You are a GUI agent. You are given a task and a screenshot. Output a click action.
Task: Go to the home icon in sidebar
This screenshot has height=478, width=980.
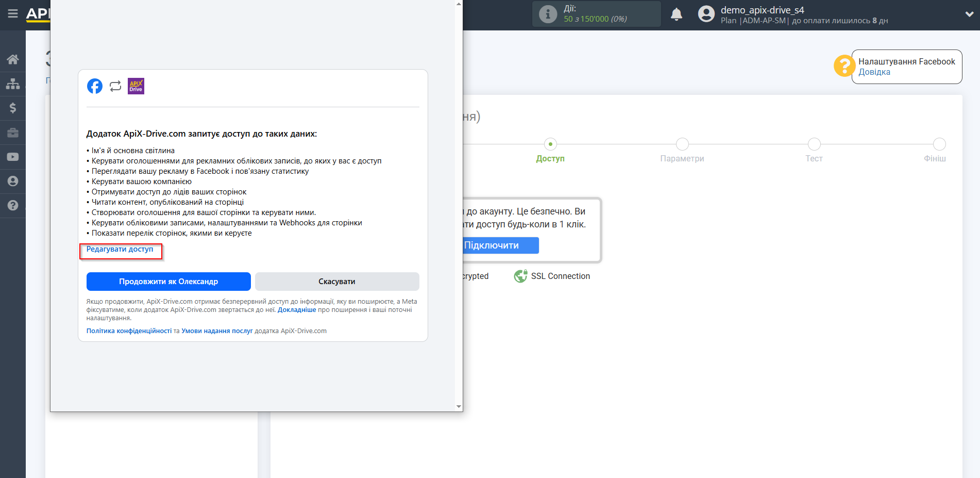tap(13, 59)
